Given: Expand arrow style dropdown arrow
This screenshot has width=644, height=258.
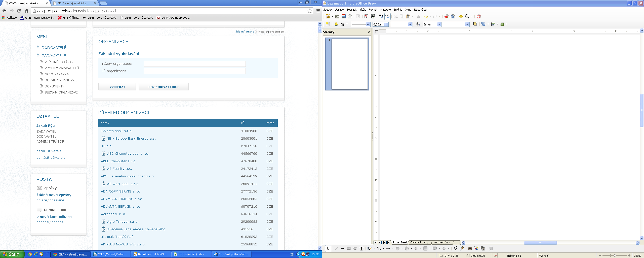Looking at the screenshot, I should click(347, 24).
